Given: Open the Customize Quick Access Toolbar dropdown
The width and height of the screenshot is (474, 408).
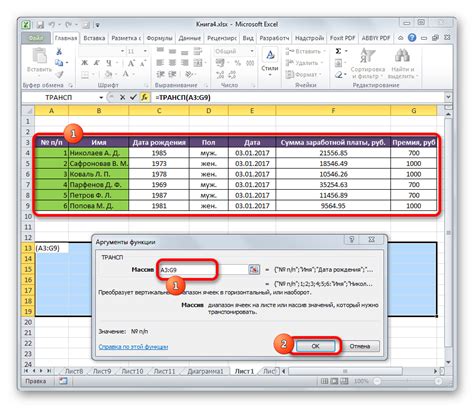Looking at the screenshot, I should click(97, 25).
